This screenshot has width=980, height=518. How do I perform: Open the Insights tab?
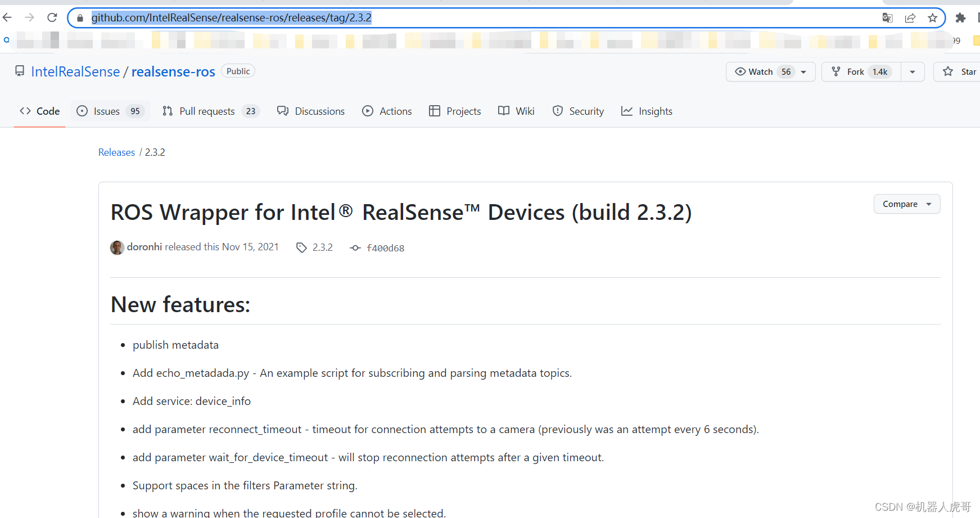[647, 111]
